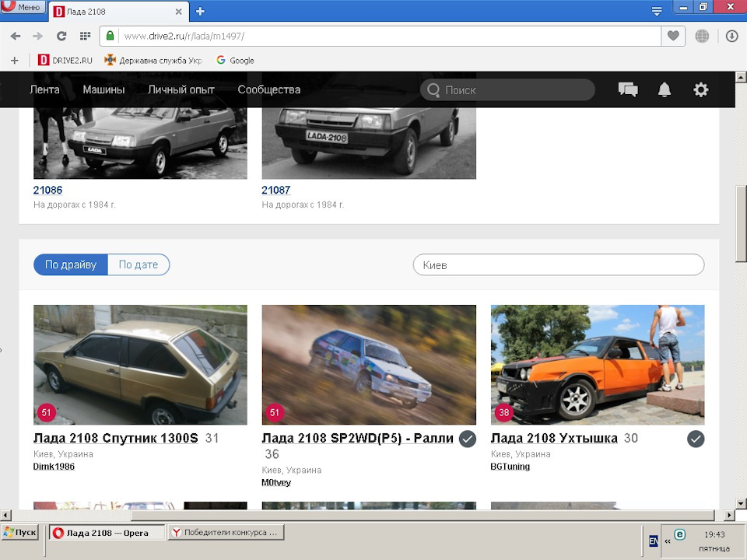Click horizontal scrollbar right arrow

(729, 515)
